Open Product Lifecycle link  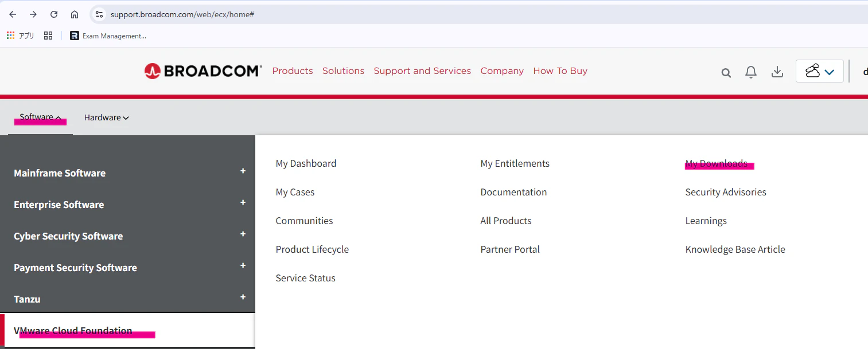(x=312, y=249)
